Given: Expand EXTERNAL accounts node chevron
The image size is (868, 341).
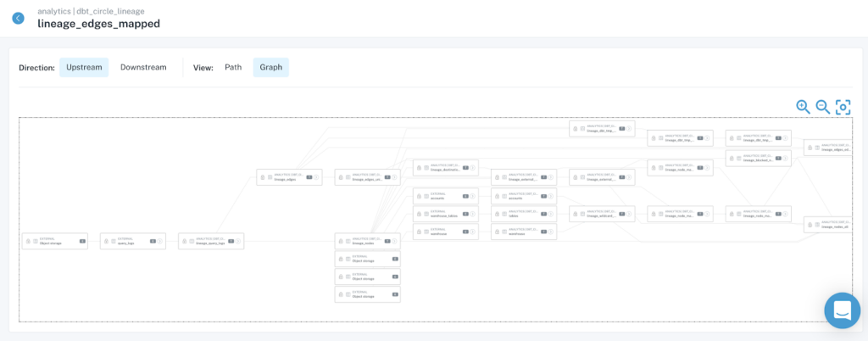Looking at the screenshot, I should point(472,196).
